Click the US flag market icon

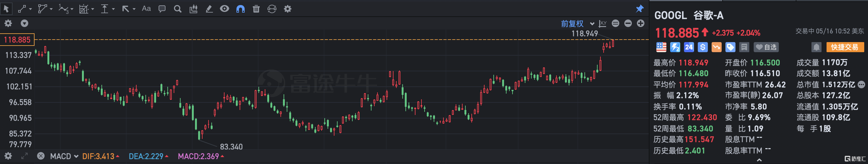(661, 47)
